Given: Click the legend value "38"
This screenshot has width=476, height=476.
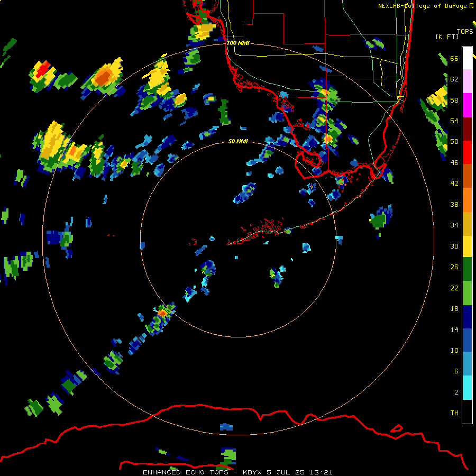Looking at the screenshot, I should [454, 205].
